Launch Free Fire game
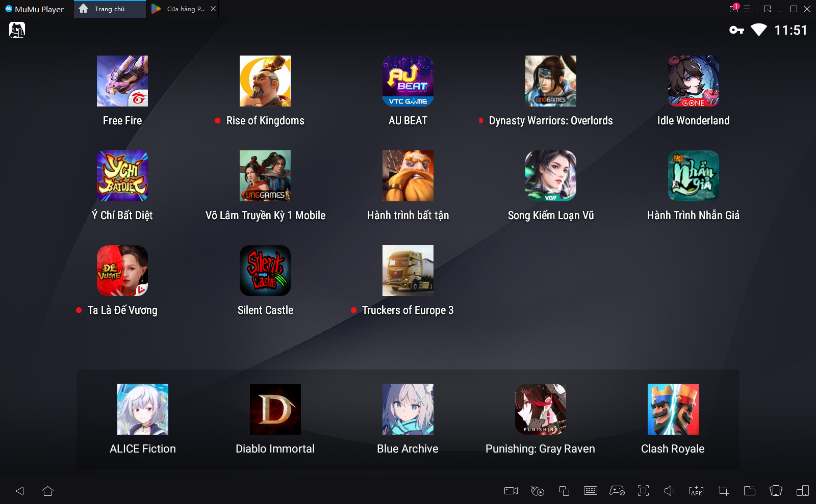This screenshot has height=504, width=816. click(x=122, y=81)
